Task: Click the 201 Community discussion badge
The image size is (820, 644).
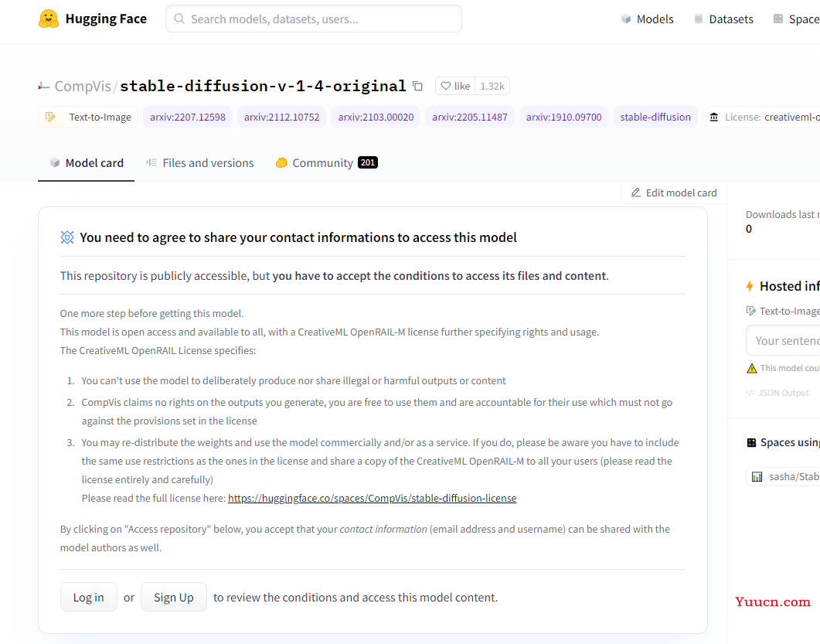Action: pyautogui.click(x=368, y=162)
